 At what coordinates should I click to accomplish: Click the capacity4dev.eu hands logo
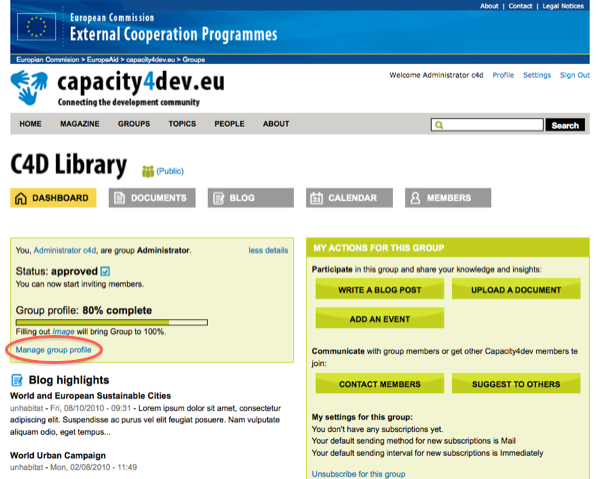click(31, 88)
